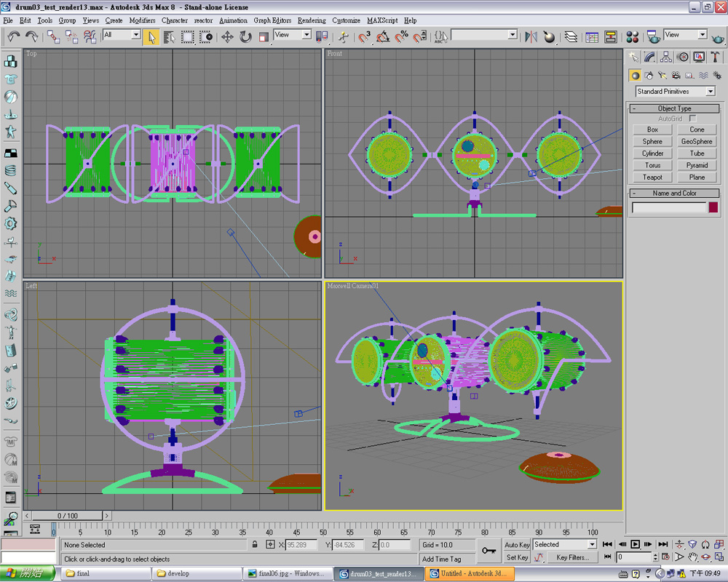Click the Add Time Tag field

coord(448,559)
